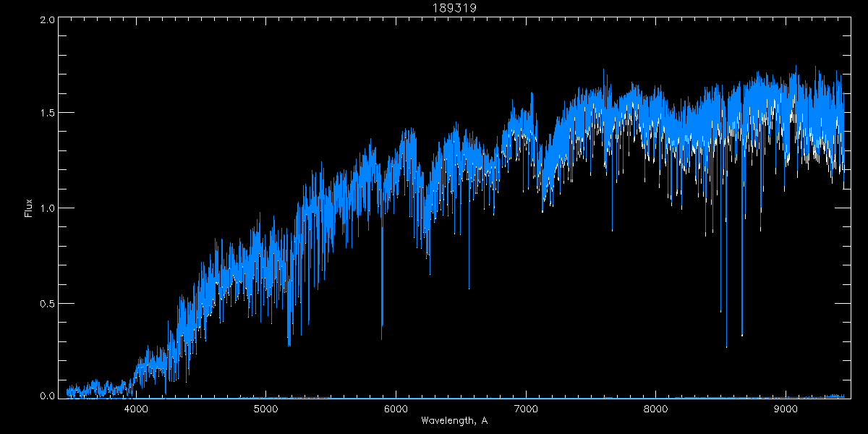Select the 5000 wavelength tick label
Image resolution: width=868 pixels, height=434 pixels.
[x=266, y=409]
